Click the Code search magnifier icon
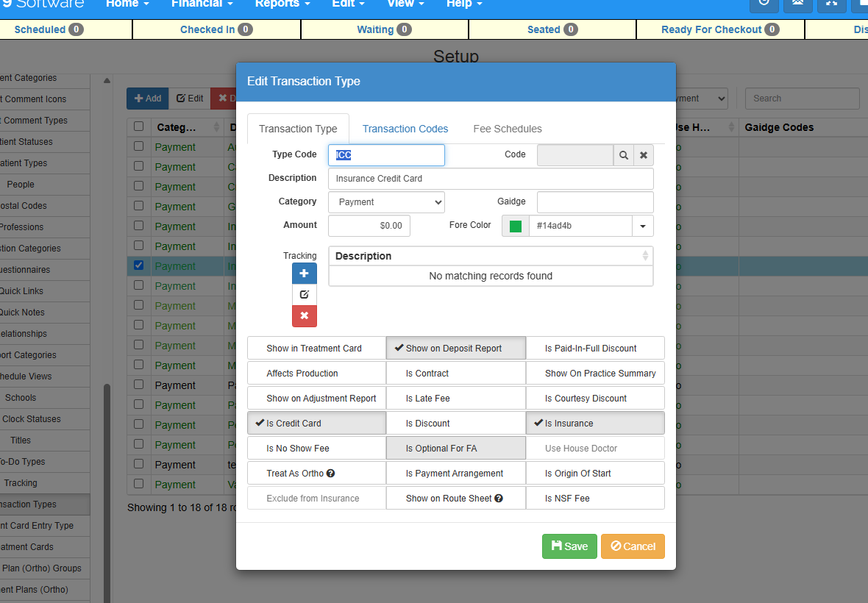The height and width of the screenshot is (603, 868). [x=623, y=155]
